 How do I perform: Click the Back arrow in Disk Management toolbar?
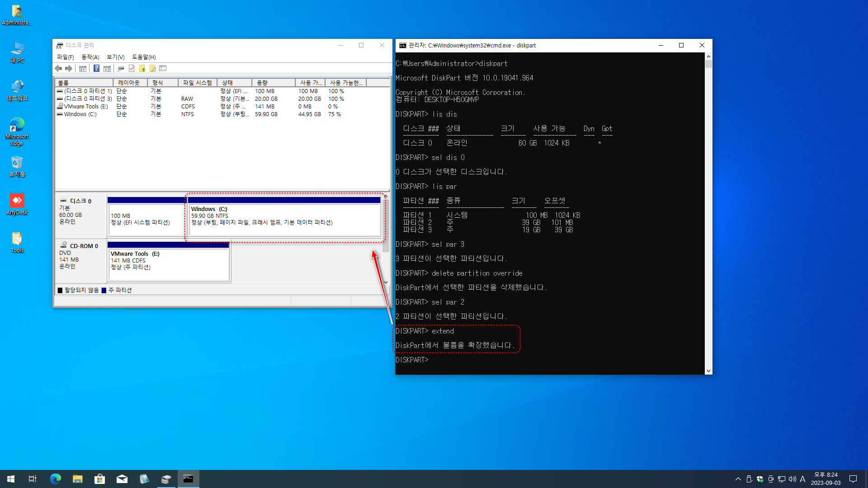click(58, 69)
